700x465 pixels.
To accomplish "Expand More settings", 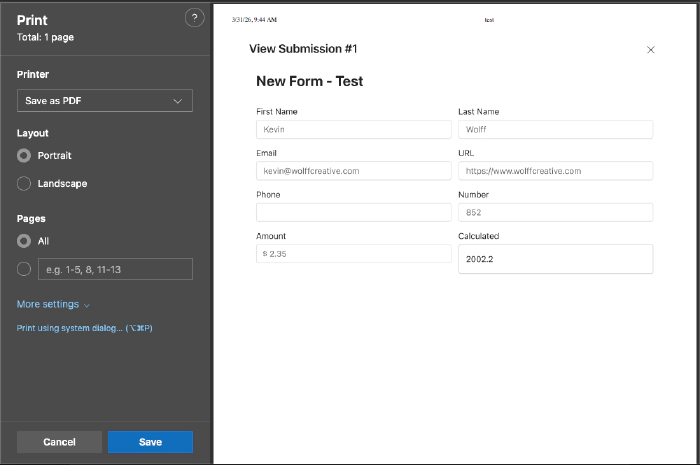I will pos(53,304).
